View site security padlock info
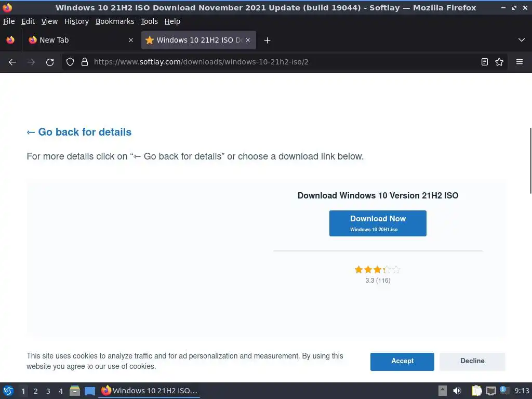 (x=85, y=62)
